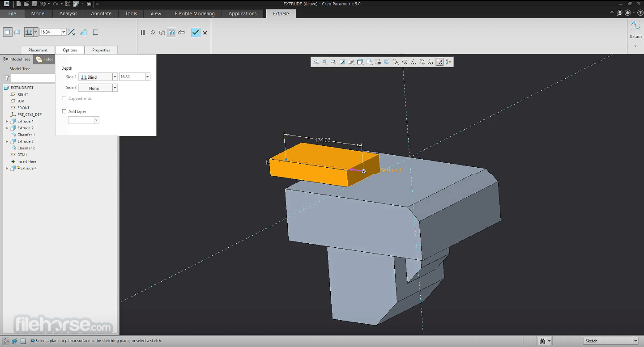This screenshot has height=347, width=644.
Task: Toggle perspective view in graphics toolbar
Action: point(387,62)
